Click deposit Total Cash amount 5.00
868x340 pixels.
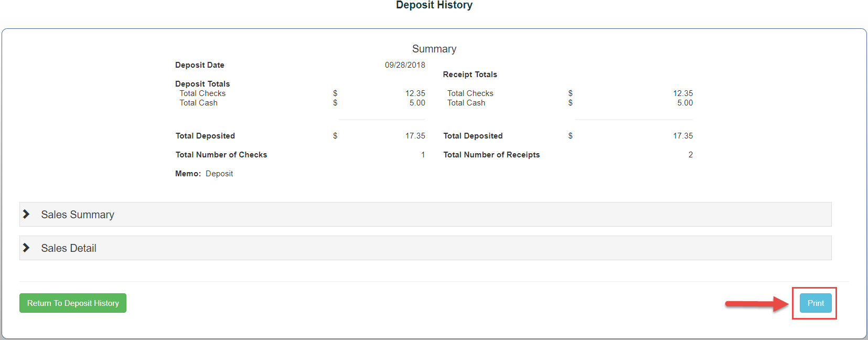(417, 103)
